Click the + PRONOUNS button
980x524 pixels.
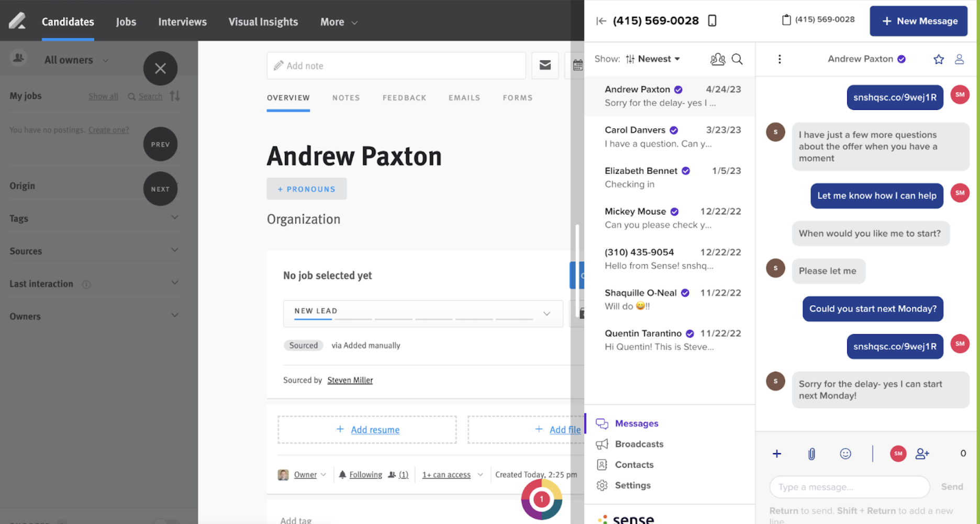tap(307, 189)
